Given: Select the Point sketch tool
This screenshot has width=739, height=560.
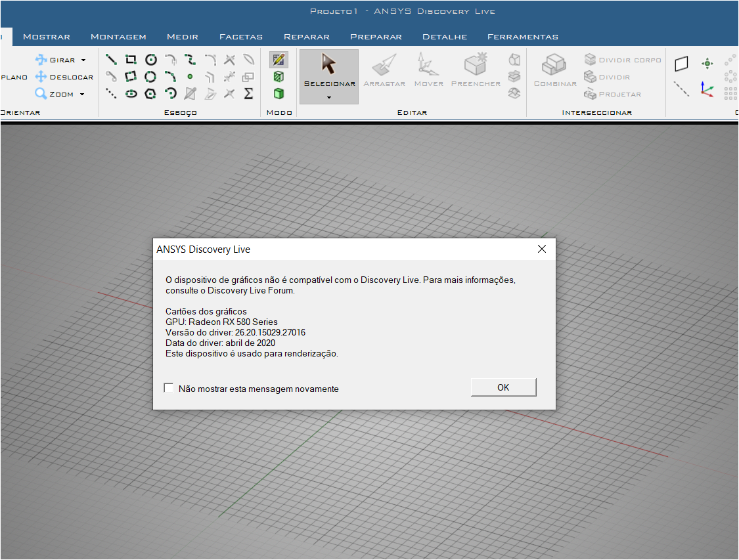Looking at the screenshot, I should 190,76.
